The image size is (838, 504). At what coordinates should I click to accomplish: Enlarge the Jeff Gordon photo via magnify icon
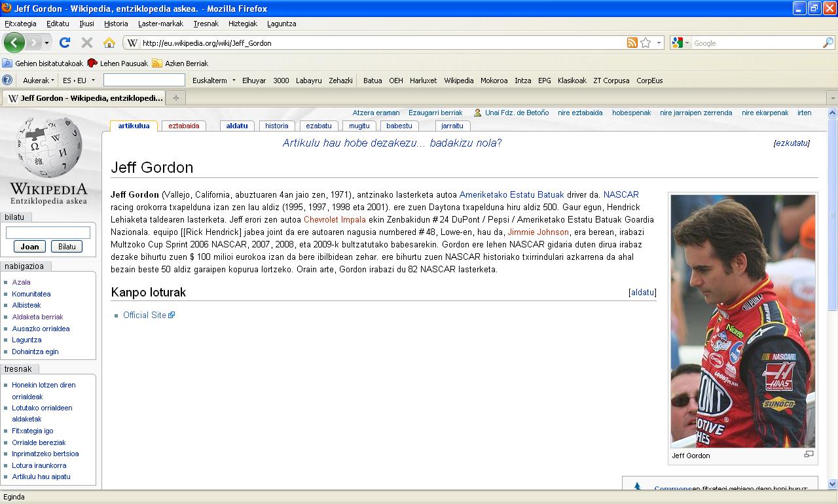(x=809, y=454)
